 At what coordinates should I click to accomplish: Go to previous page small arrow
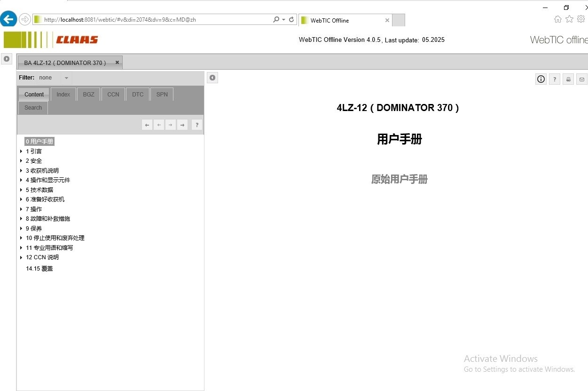coord(159,125)
